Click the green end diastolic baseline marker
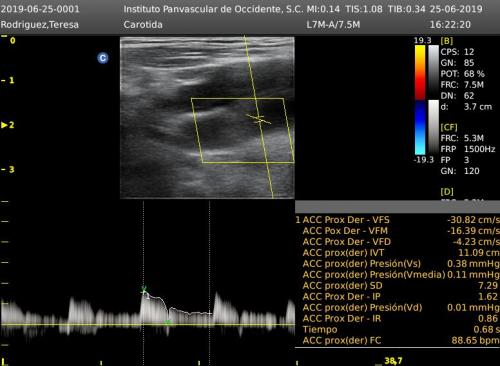 pos(168,322)
